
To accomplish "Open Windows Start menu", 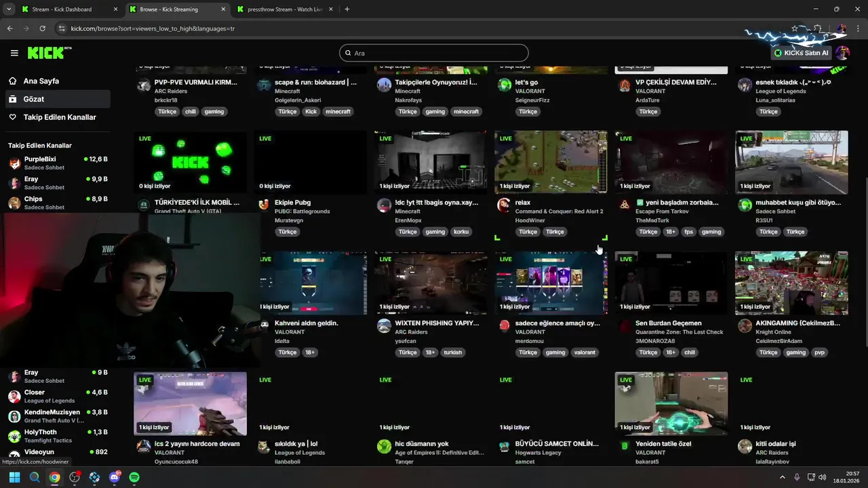I will tap(14, 477).
